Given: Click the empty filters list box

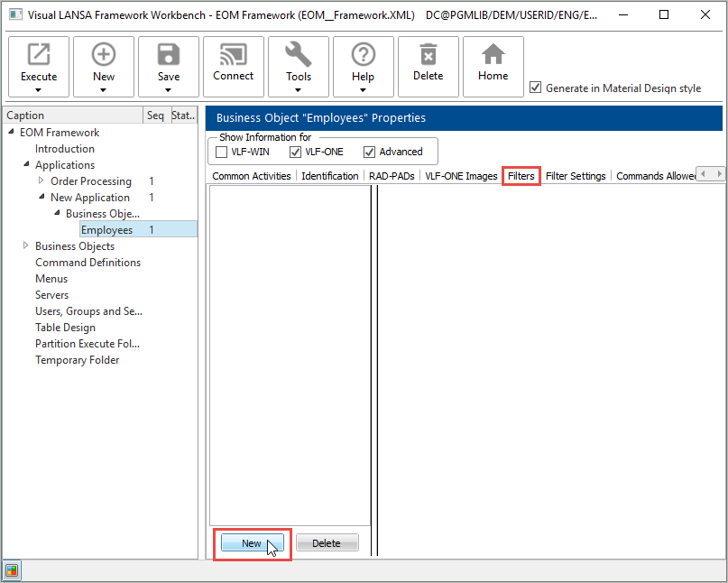Looking at the screenshot, I should click(290, 355).
